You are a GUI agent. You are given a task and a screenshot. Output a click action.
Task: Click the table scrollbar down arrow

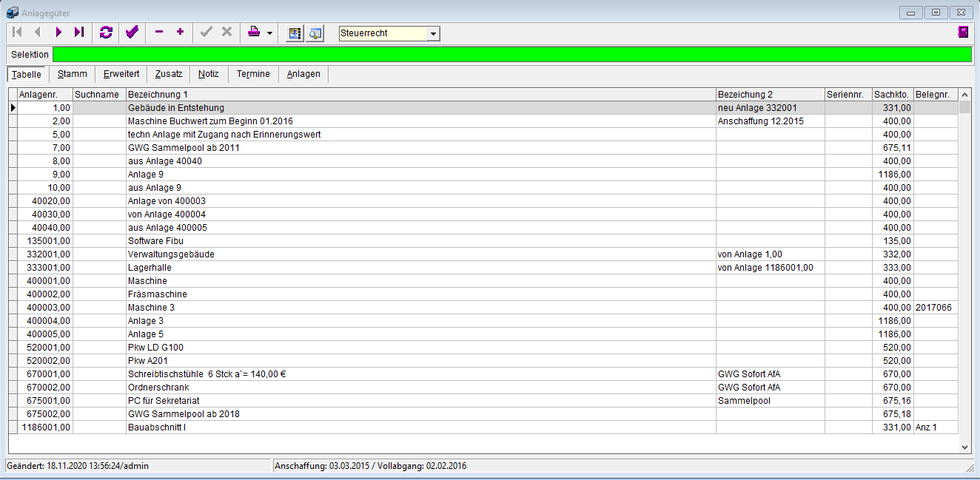coord(964,447)
